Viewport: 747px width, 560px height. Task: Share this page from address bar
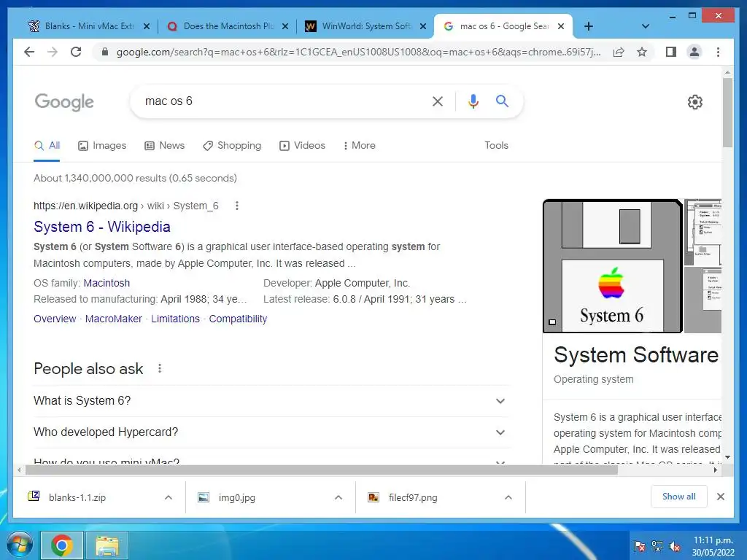pos(619,52)
